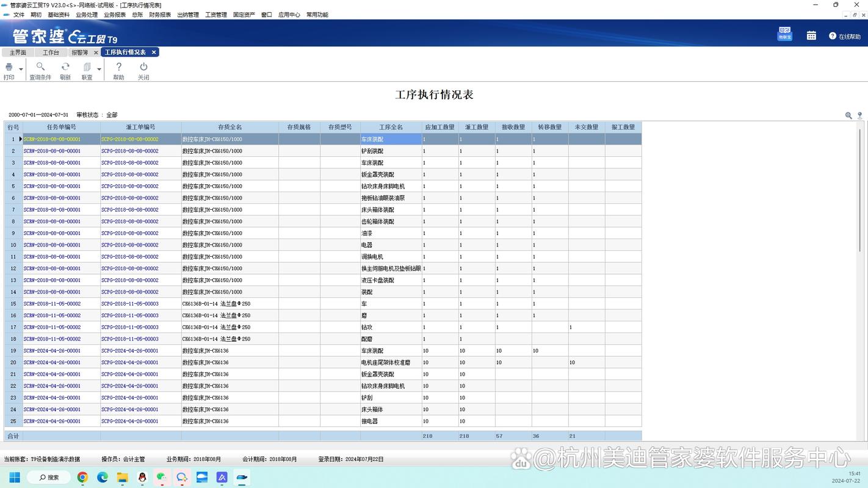Screen dimensions: 868x488
Task: Open the 财务报表 menu
Action: (x=160, y=15)
